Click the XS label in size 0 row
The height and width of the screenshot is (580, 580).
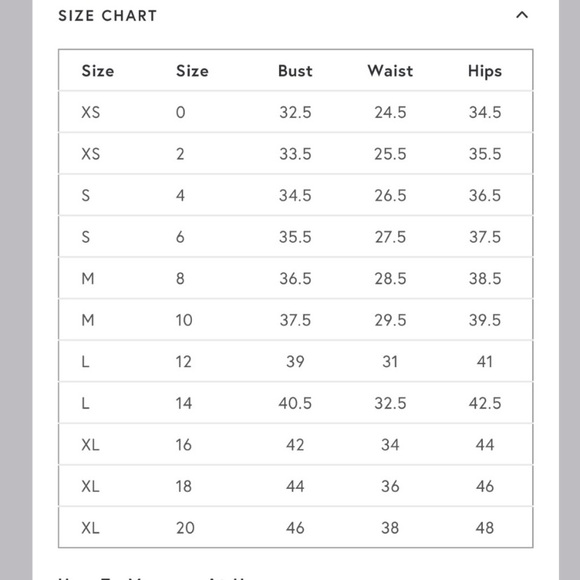pos(91,112)
